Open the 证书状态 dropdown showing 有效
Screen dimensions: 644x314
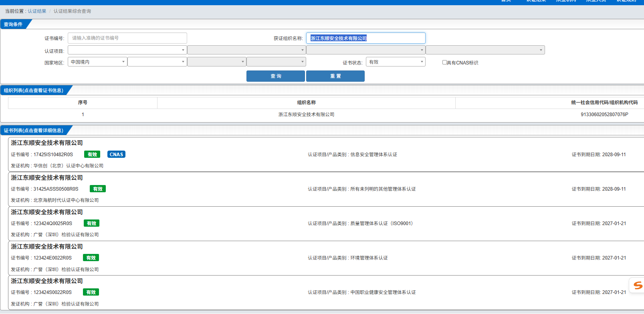pyautogui.click(x=396, y=62)
